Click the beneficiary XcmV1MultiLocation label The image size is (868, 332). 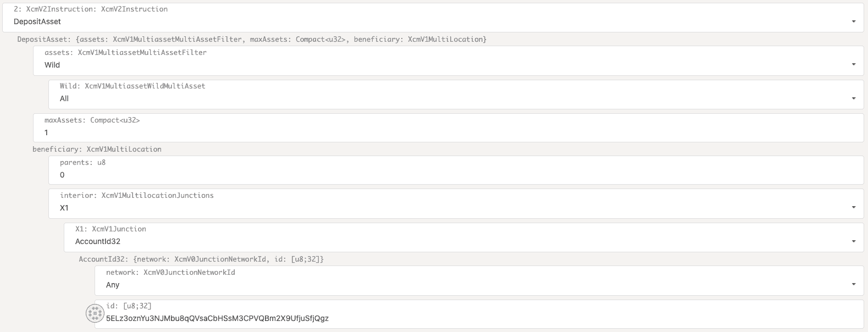point(97,149)
